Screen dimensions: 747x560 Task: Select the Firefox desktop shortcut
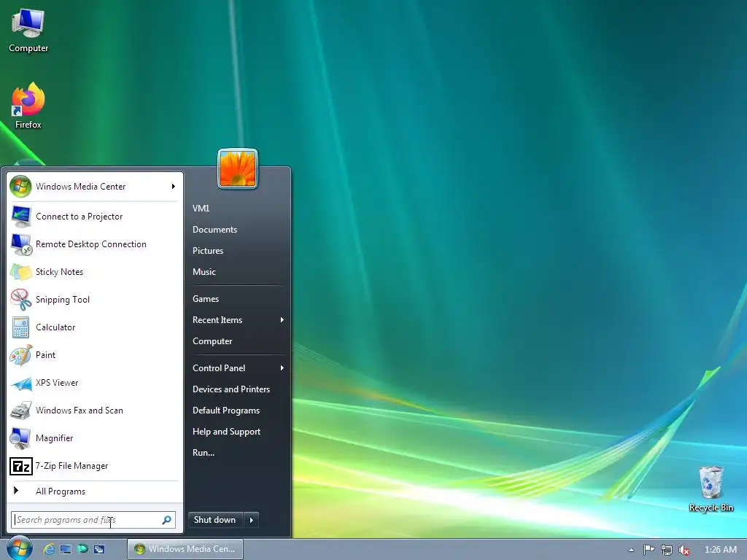click(x=28, y=106)
